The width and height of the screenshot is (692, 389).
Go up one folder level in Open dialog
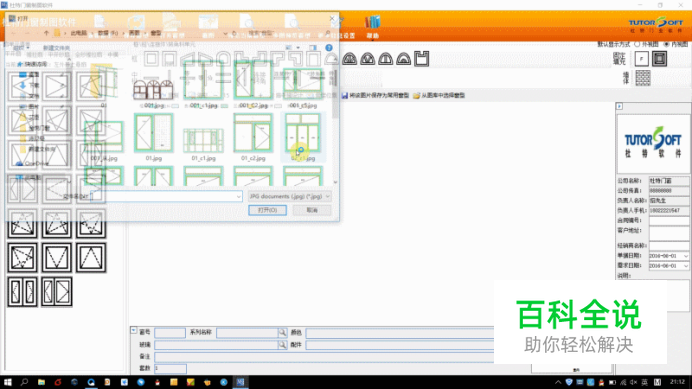coord(46,33)
